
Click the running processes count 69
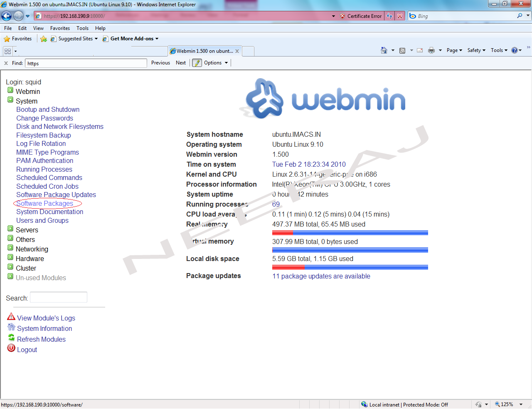pyautogui.click(x=276, y=204)
